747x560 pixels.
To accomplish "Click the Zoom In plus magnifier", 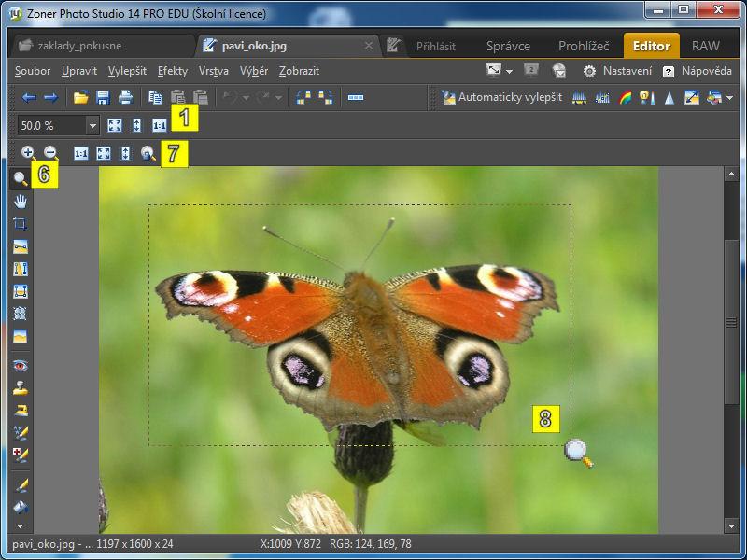I will (28, 153).
